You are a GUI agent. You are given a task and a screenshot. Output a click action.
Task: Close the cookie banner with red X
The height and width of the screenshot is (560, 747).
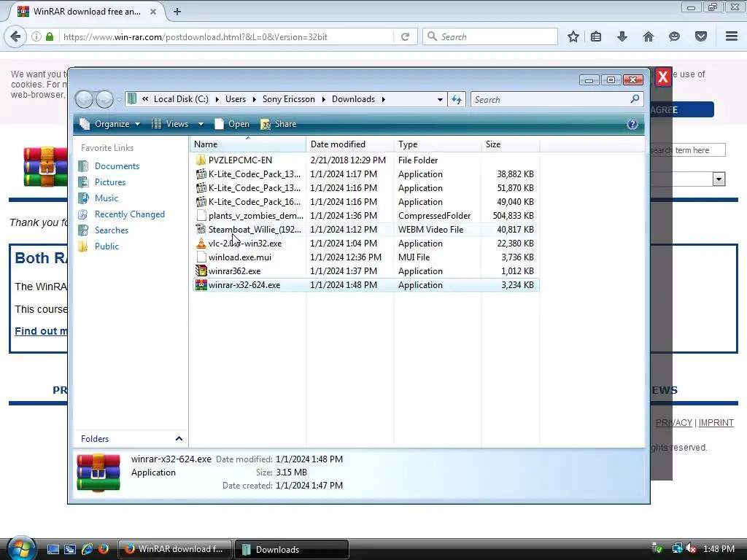click(662, 77)
